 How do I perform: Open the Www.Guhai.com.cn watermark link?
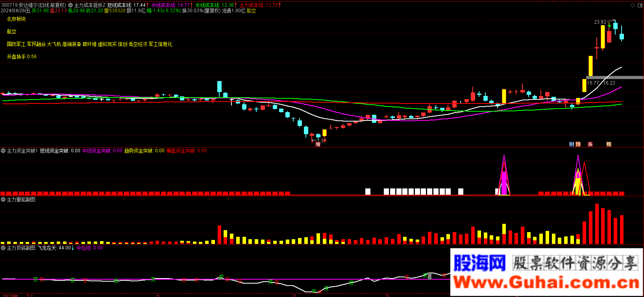point(546,282)
